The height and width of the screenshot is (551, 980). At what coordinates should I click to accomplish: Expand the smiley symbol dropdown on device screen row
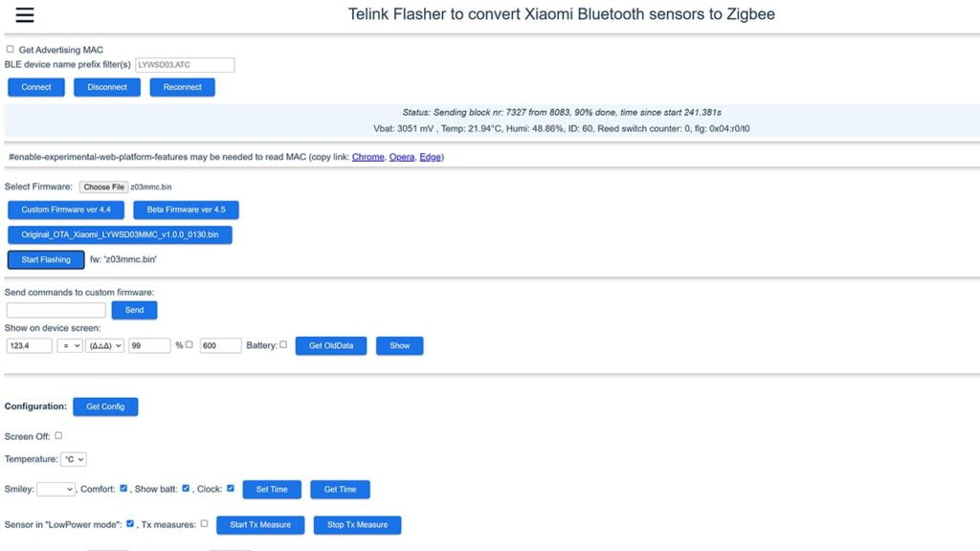(x=104, y=345)
